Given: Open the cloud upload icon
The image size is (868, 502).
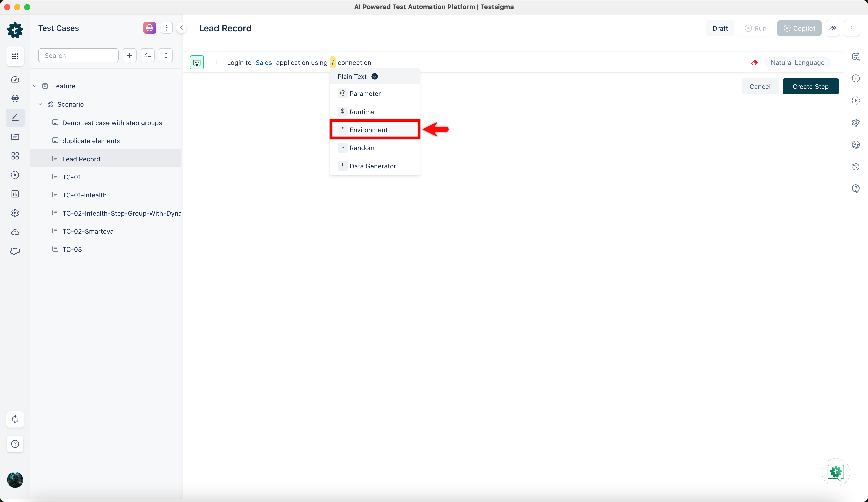Looking at the screenshot, I should click(15, 232).
